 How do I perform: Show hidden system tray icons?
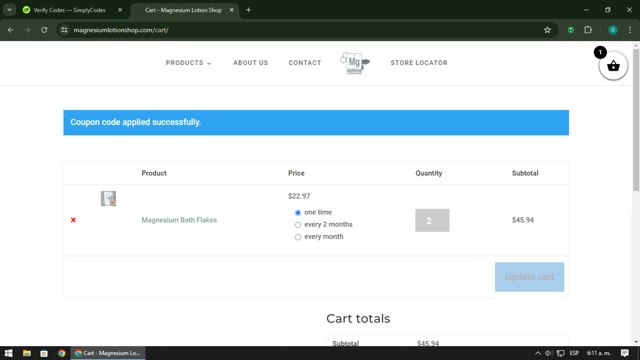[538, 353]
